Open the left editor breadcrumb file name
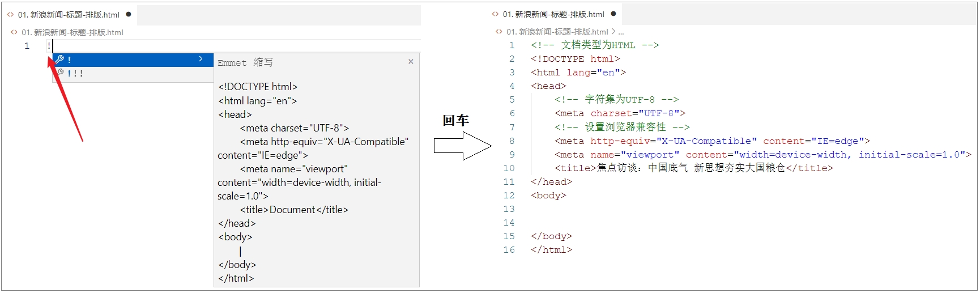980x293 pixels. click(72, 32)
